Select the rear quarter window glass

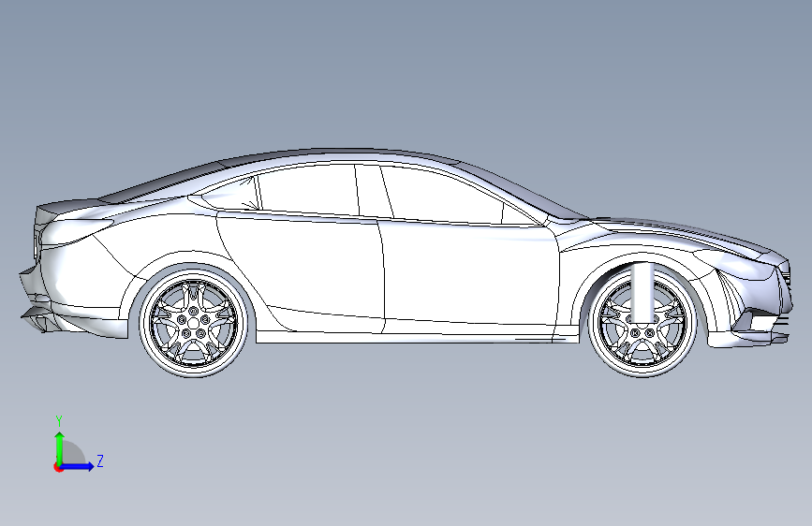pos(230,194)
